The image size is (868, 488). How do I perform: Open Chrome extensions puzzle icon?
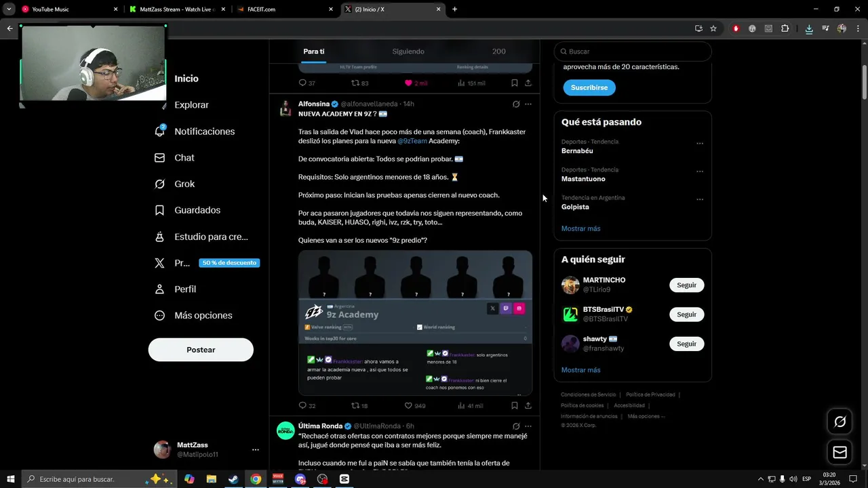pyautogui.click(x=785, y=28)
